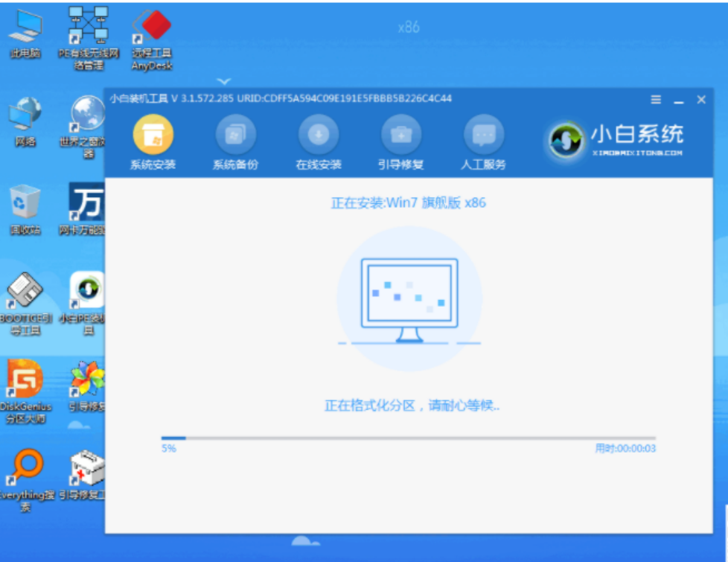Open the 回收站 recycle bin

point(25,205)
